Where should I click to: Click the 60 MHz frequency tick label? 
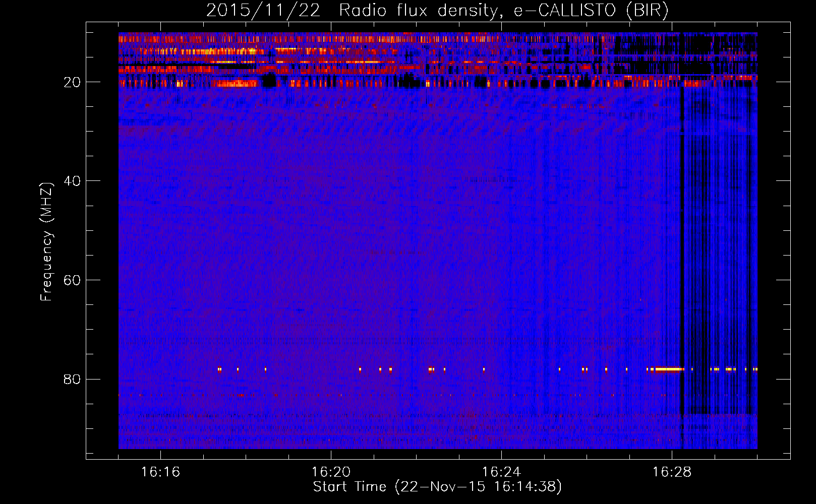point(72,280)
